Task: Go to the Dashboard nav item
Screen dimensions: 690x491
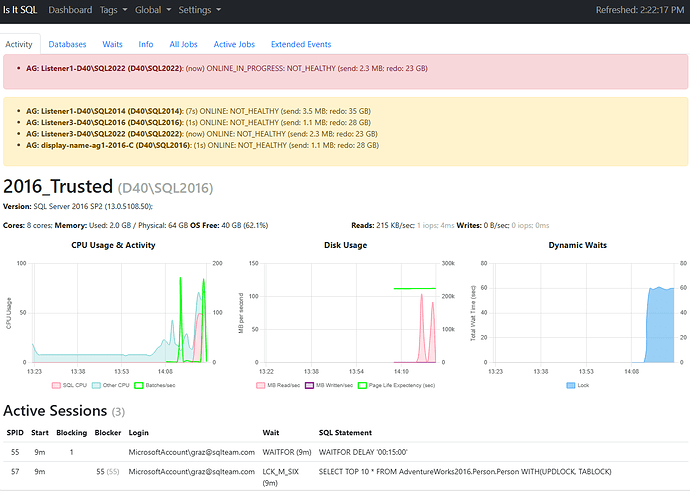Action: [x=70, y=10]
